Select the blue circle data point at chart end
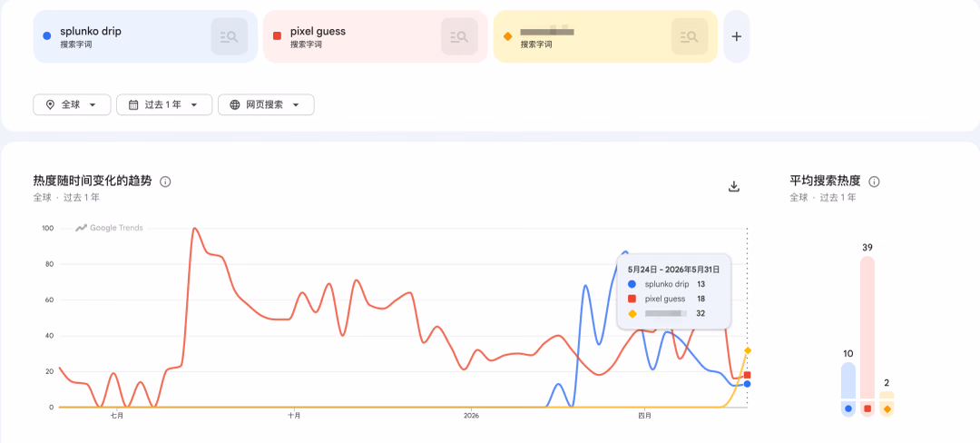This screenshot has height=443, width=980. (748, 384)
